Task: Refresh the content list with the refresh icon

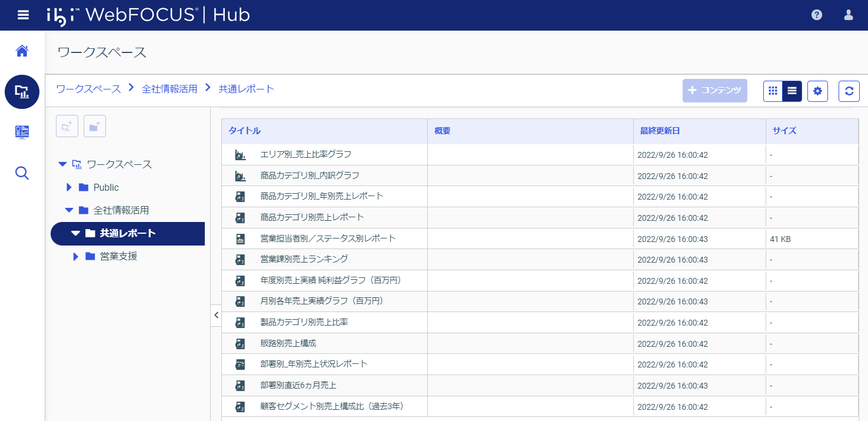Action: coord(849,91)
